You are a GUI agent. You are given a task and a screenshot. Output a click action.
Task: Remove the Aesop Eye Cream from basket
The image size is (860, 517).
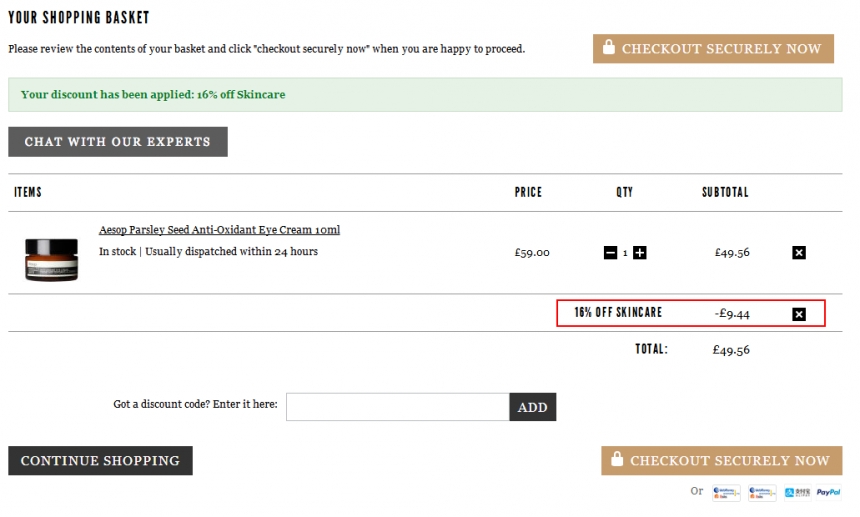(798, 253)
